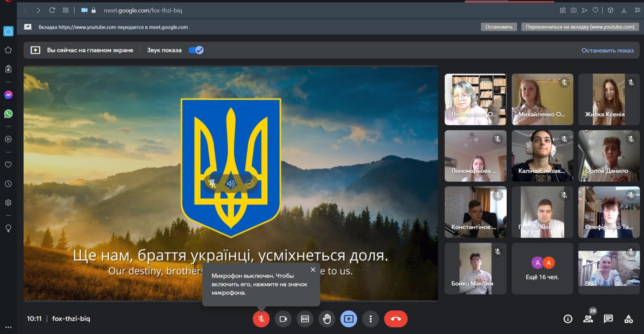Expand the Ещё 16 чел. tile
Screen dimensions: 644x334
coord(542,269)
